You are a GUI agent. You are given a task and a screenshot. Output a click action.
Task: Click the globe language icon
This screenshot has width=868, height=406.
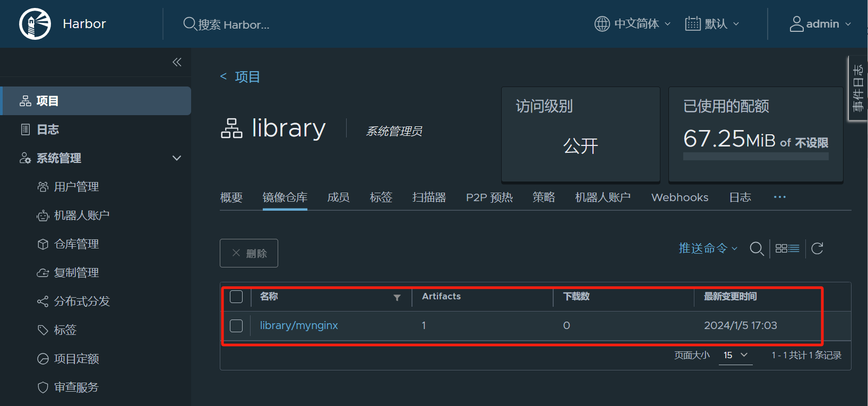click(x=602, y=24)
